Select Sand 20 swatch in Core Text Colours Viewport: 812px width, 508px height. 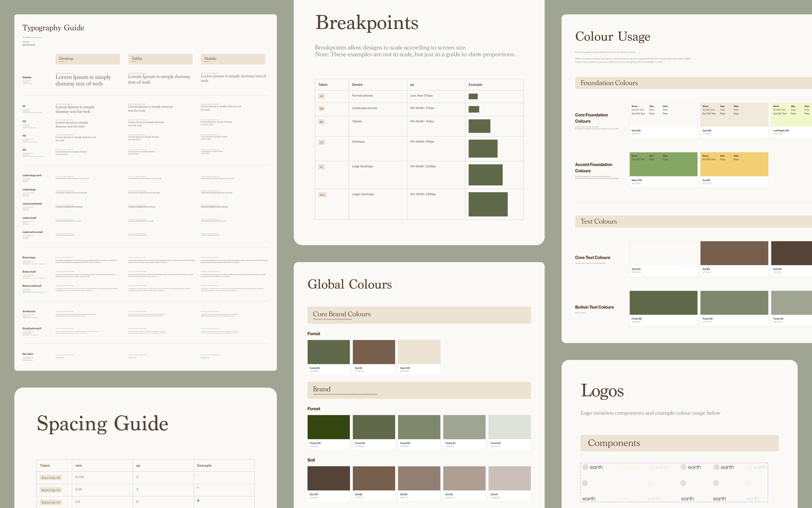664,259
